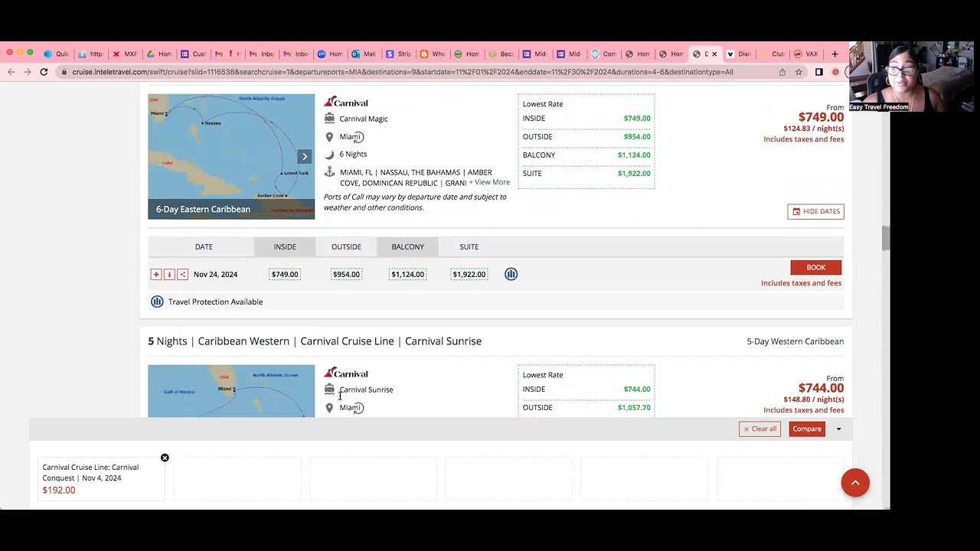This screenshot has height=551, width=980.
Task: Choose $749.00 inside price for Nov 24
Action: click(x=285, y=274)
